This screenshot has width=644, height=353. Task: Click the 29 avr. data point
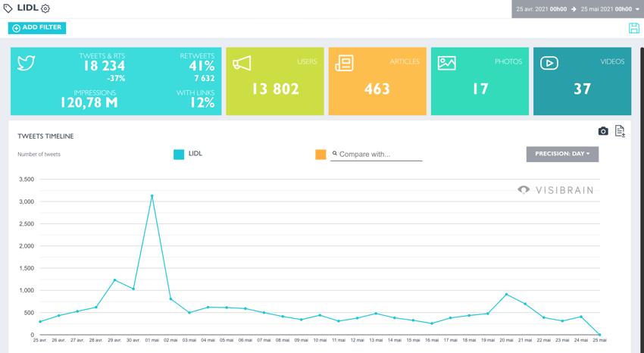click(114, 280)
